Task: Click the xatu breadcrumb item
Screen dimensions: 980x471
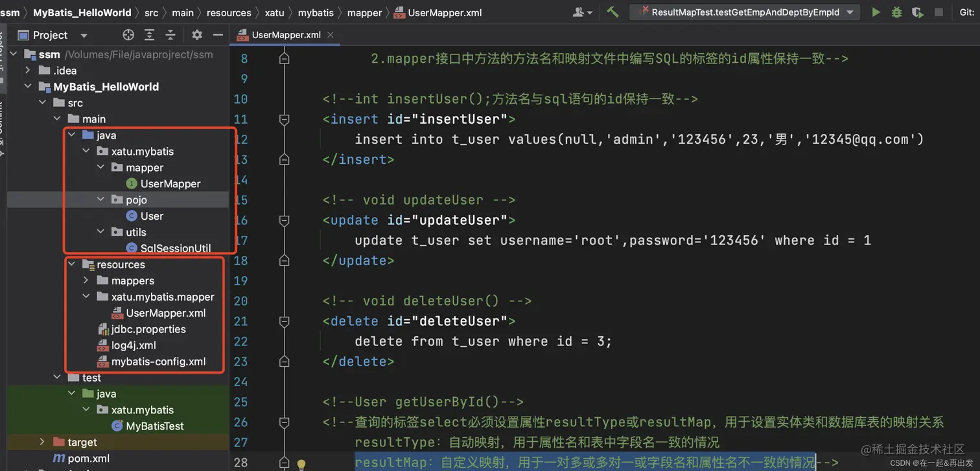Action: click(275, 12)
